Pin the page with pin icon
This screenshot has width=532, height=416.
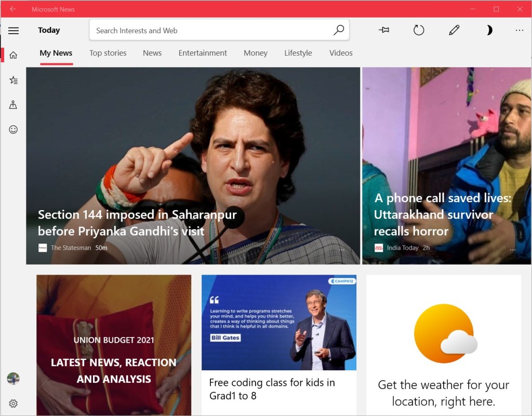384,30
